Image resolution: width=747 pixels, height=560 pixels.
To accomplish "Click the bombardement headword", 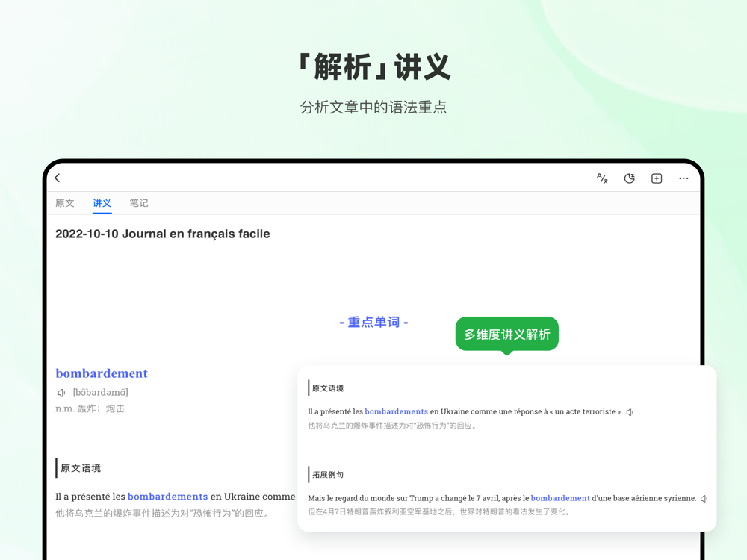I will (102, 373).
